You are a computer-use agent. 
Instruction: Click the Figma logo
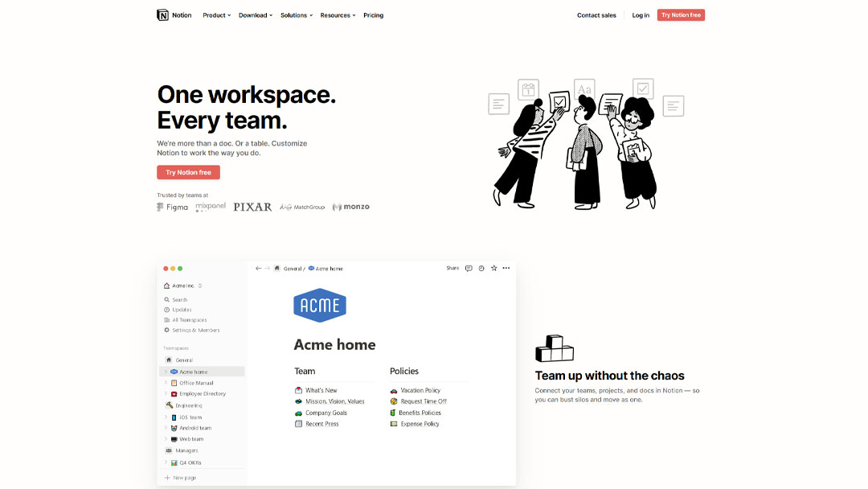tap(173, 208)
